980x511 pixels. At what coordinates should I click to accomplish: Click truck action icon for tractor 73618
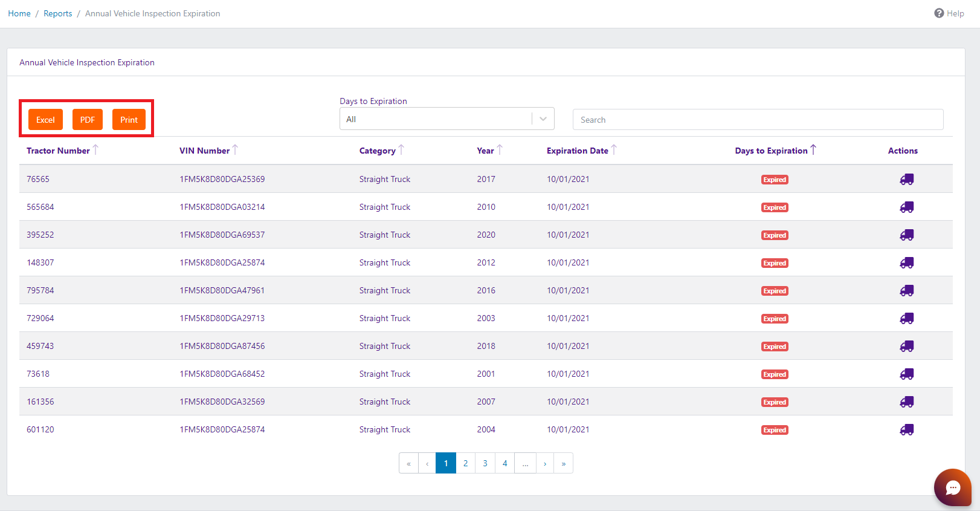[x=907, y=374]
